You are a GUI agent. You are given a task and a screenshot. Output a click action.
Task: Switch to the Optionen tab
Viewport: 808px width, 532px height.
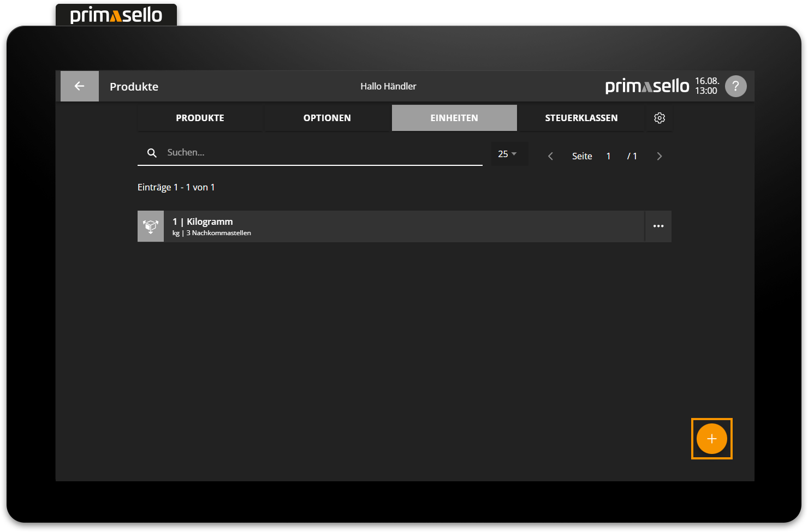[x=327, y=118]
